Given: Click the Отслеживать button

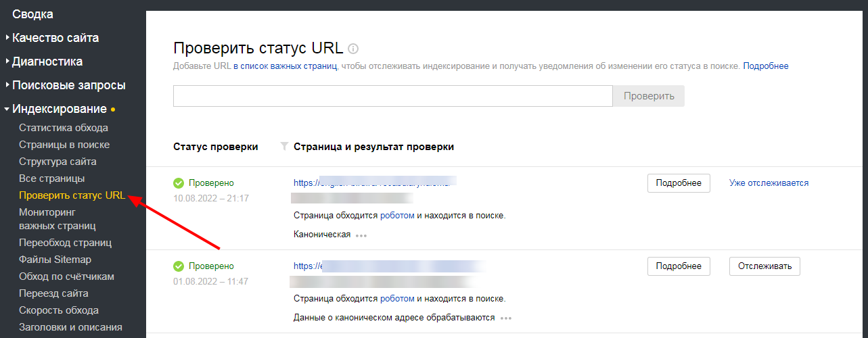Looking at the screenshot, I should click(x=764, y=266).
